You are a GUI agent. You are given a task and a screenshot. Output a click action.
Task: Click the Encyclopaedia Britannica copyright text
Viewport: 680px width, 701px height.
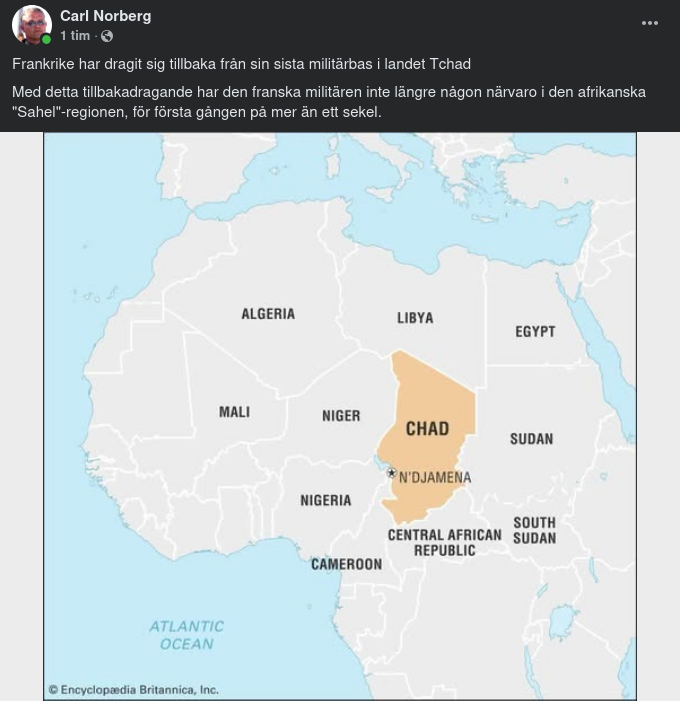pos(133,689)
